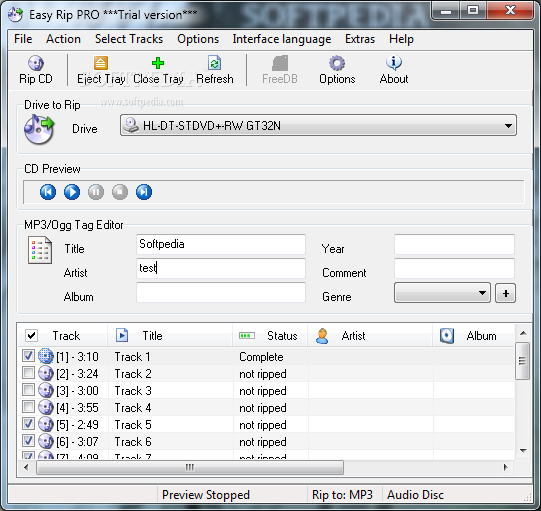Viewport: 541px width, 511px height.
Task: Click the Album column disc icon
Action: coord(447,335)
